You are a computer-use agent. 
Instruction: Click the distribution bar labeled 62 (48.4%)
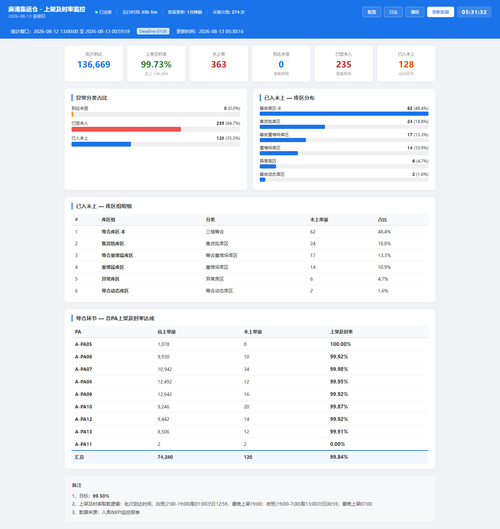[344, 114]
